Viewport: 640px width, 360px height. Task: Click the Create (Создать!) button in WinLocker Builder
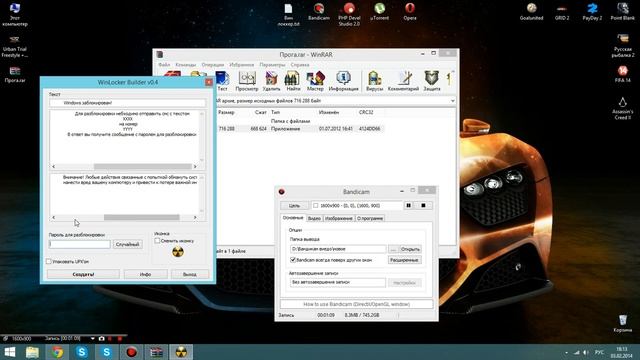pos(83,274)
